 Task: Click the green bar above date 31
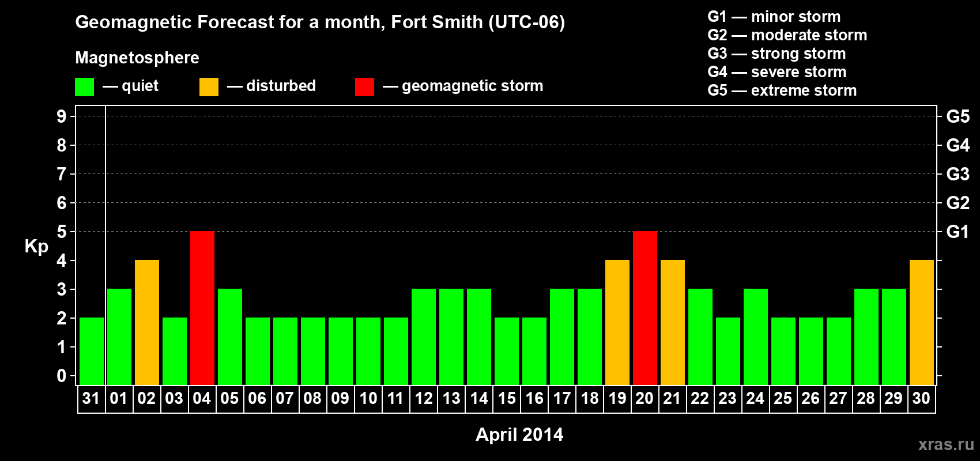point(92,351)
